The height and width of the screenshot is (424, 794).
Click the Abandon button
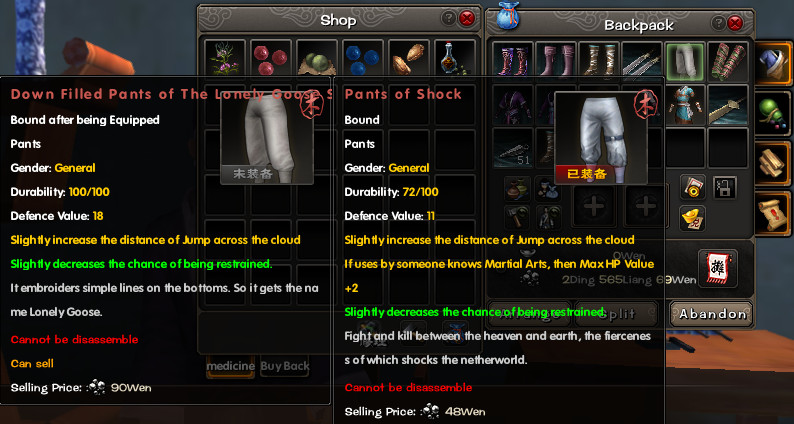coord(712,314)
